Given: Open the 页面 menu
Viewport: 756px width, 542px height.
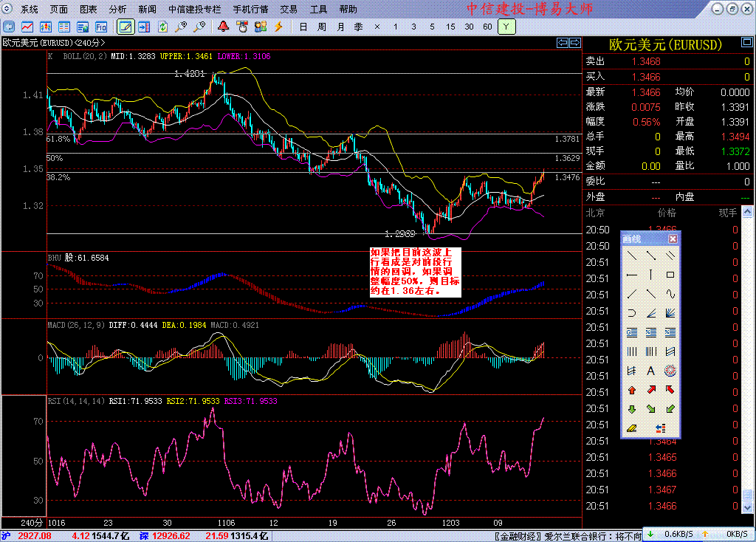Looking at the screenshot, I should 59,9.
